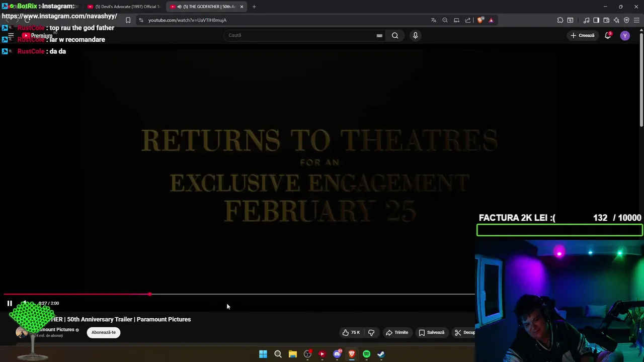Open YouTube guide hamburger menu
The width and height of the screenshot is (644, 362).
(11, 36)
